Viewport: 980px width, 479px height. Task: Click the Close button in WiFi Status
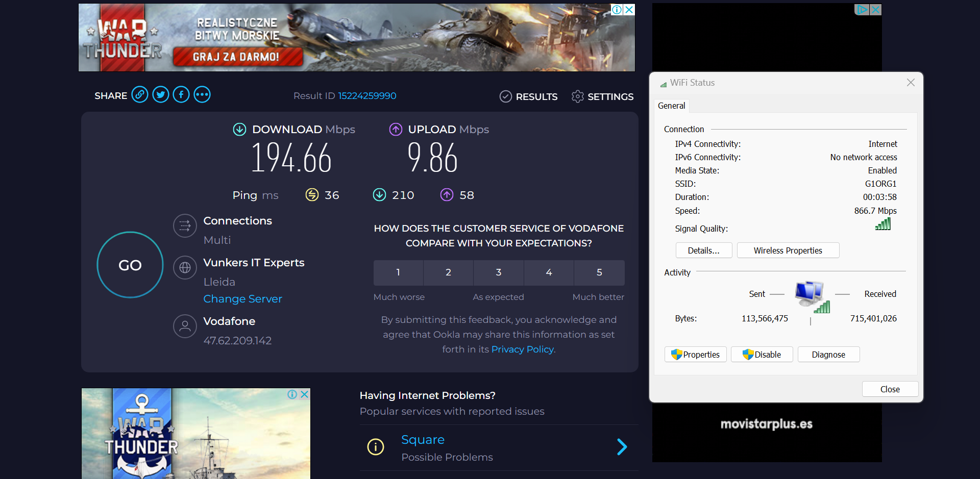pos(890,389)
